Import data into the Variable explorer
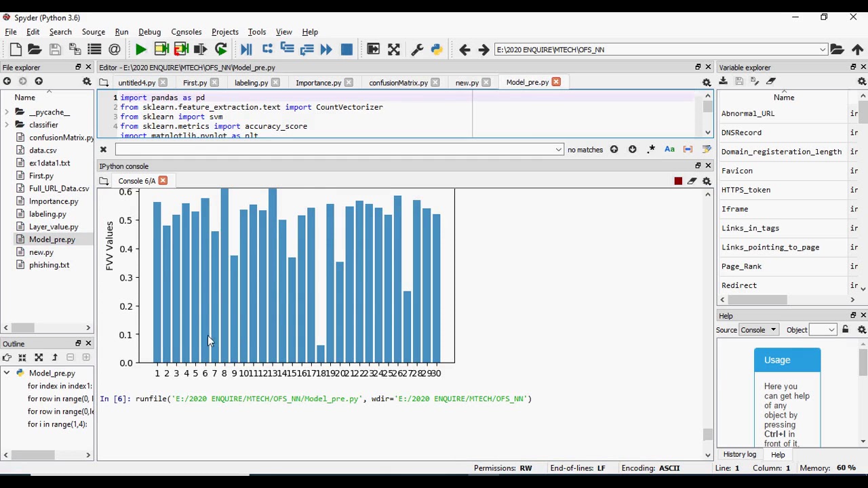 tap(723, 81)
